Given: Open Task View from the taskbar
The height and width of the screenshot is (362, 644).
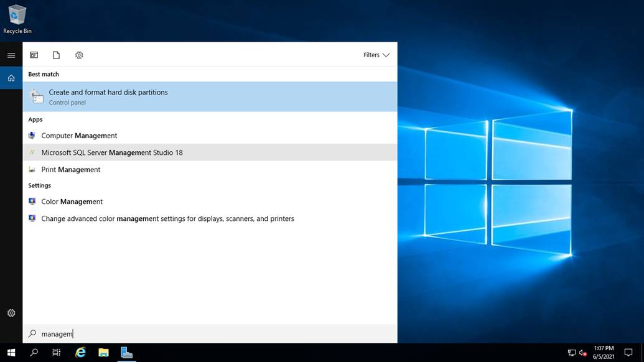Looking at the screenshot, I should coord(56,352).
